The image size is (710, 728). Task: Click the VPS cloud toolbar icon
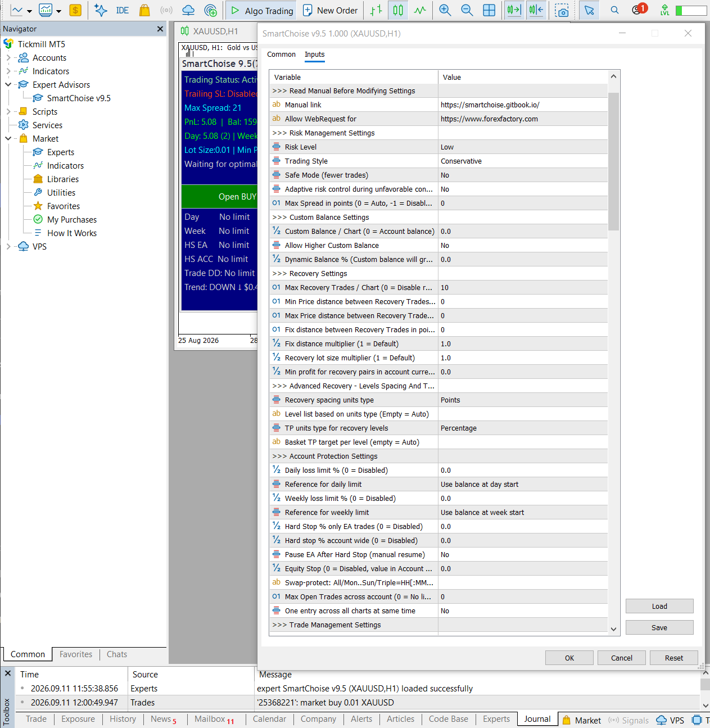[188, 10]
